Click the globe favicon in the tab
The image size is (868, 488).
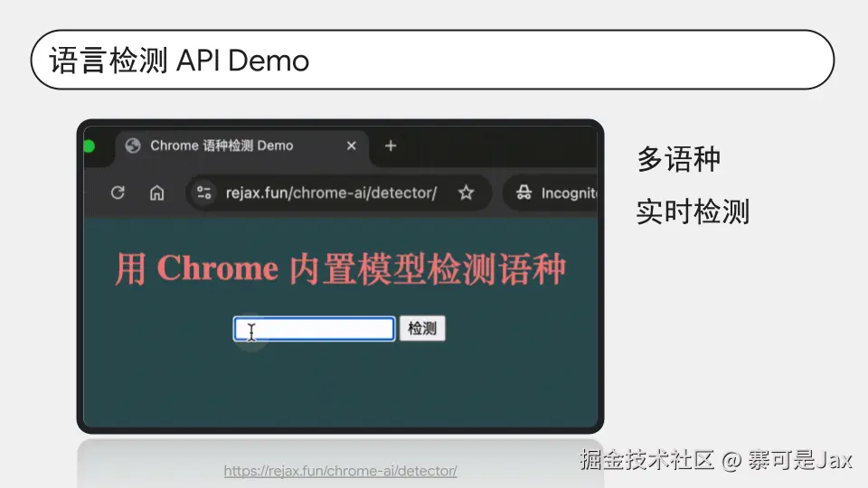click(x=133, y=145)
